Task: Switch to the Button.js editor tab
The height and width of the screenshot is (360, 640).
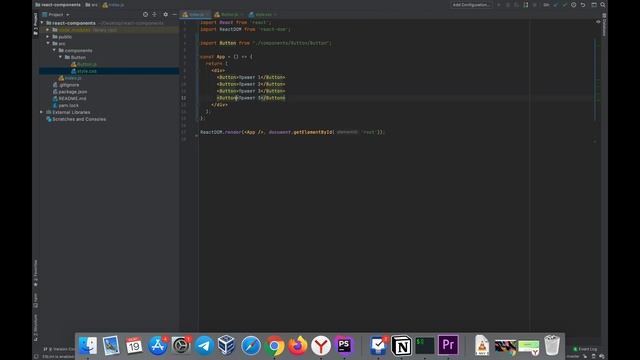Action: (229, 15)
